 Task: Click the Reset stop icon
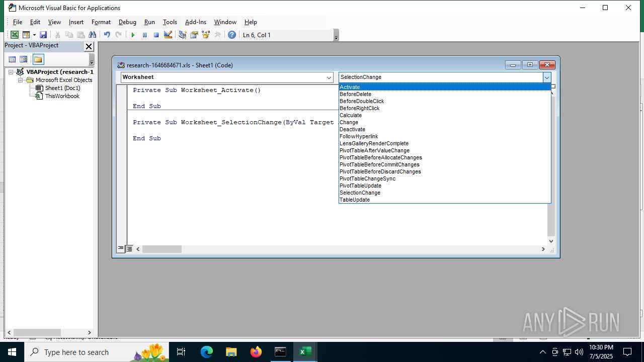point(156,35)
